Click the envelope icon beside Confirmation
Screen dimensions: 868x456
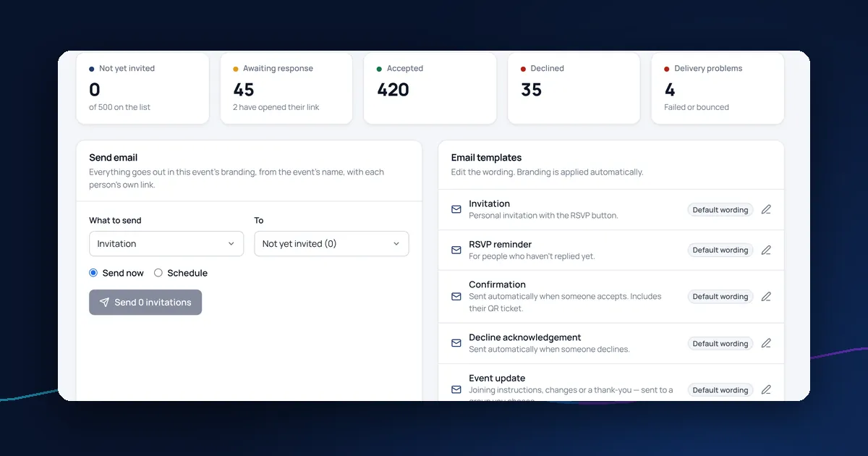coord(456,296)
